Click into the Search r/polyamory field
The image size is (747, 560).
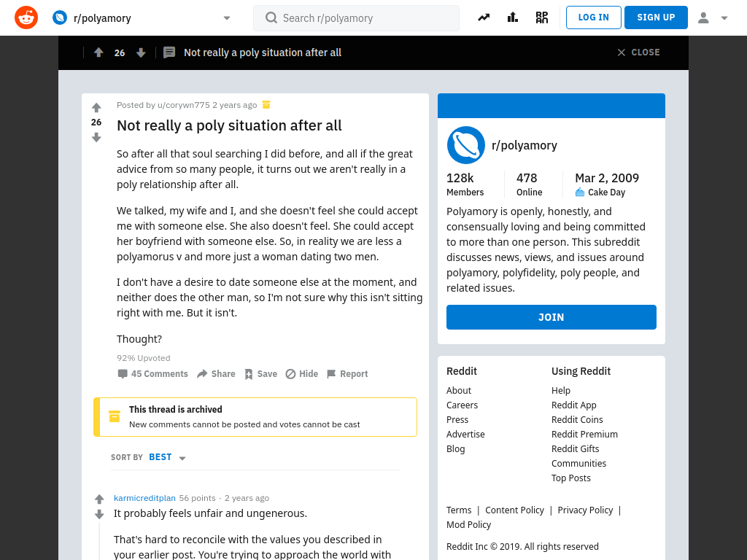(x=356, y=18)
